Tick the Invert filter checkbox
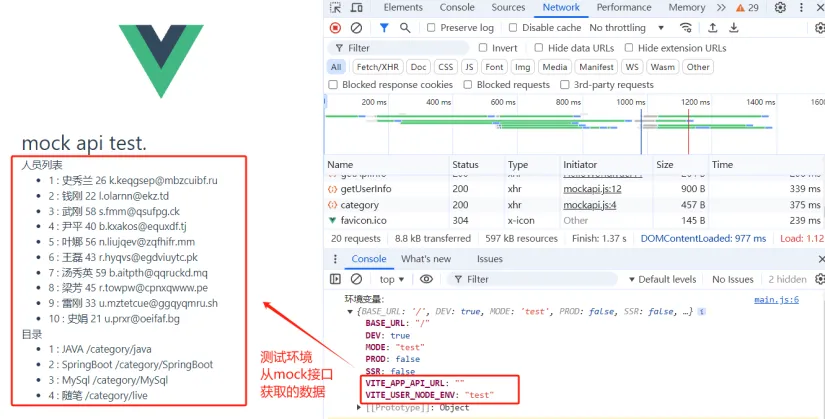The width and height of the screenshot is (825, 419). [x=484, y=48]
